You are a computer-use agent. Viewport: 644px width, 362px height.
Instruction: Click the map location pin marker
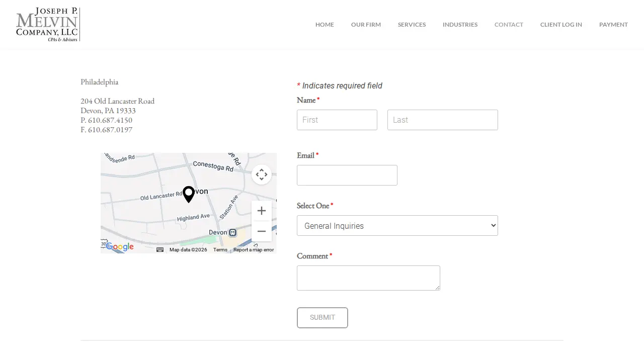coord(189,195)
